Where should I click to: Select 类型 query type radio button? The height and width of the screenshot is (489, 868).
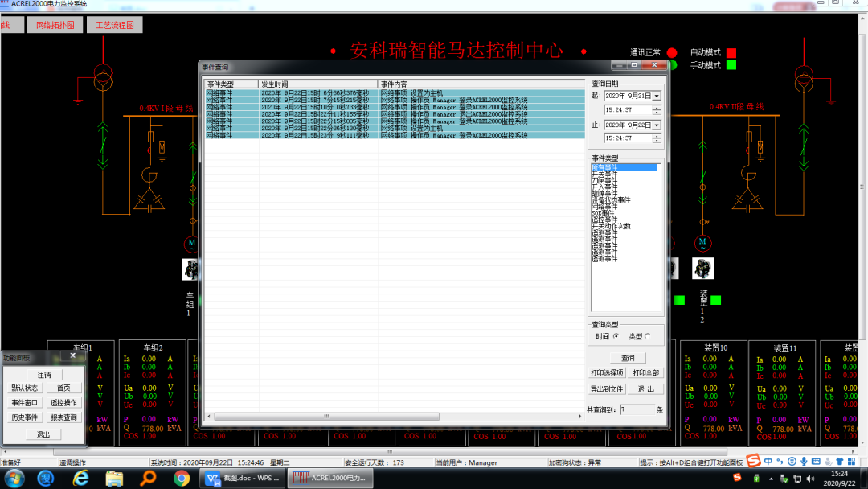[647, 336]
